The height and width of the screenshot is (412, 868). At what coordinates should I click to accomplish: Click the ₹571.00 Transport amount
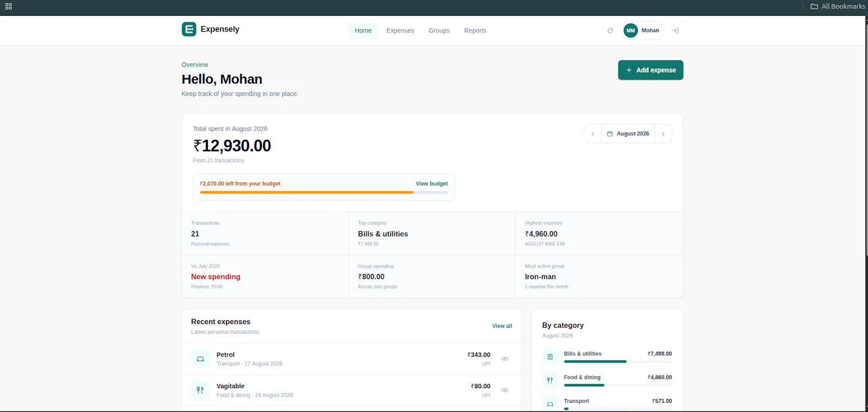(x=662, y=401)
